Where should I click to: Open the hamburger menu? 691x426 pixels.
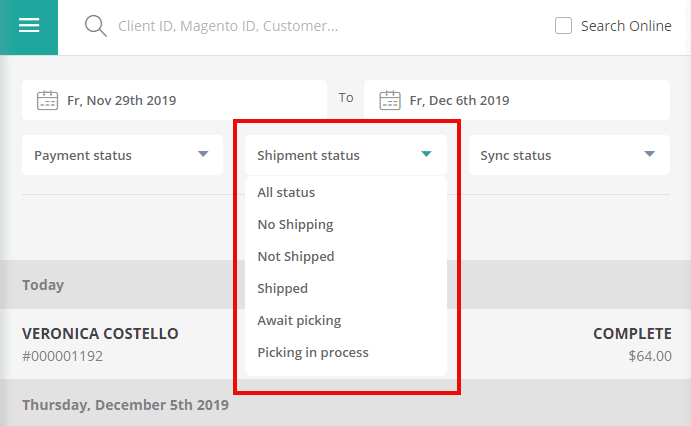click(29, 26)
